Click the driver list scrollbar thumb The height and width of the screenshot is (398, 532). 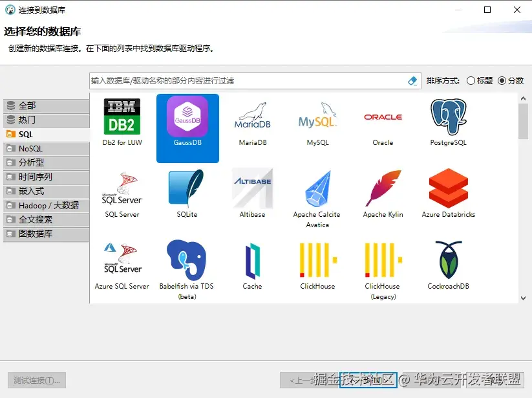(x=523, y=121)
